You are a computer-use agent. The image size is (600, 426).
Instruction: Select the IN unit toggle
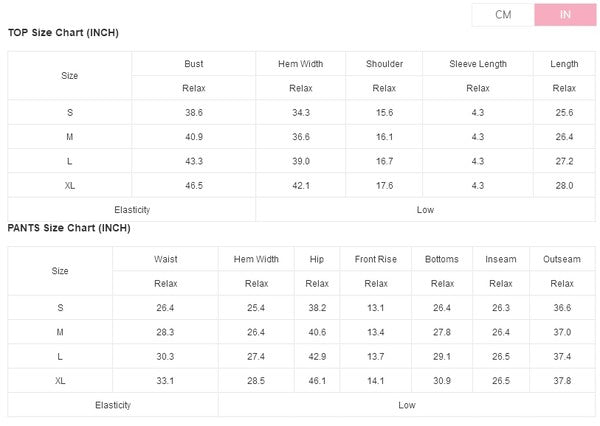click(x=565, y=14)
